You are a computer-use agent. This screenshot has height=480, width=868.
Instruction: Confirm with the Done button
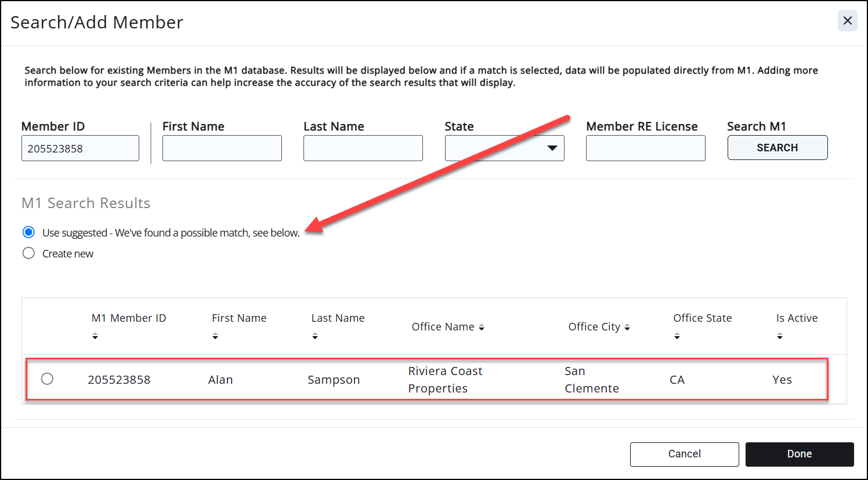pyautogui.click(x=799, y=454)
